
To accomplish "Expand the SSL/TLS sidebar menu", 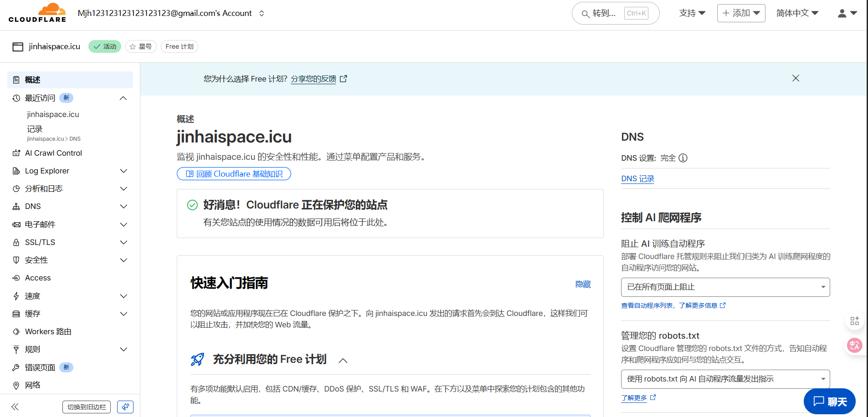I will pos(123,242).
